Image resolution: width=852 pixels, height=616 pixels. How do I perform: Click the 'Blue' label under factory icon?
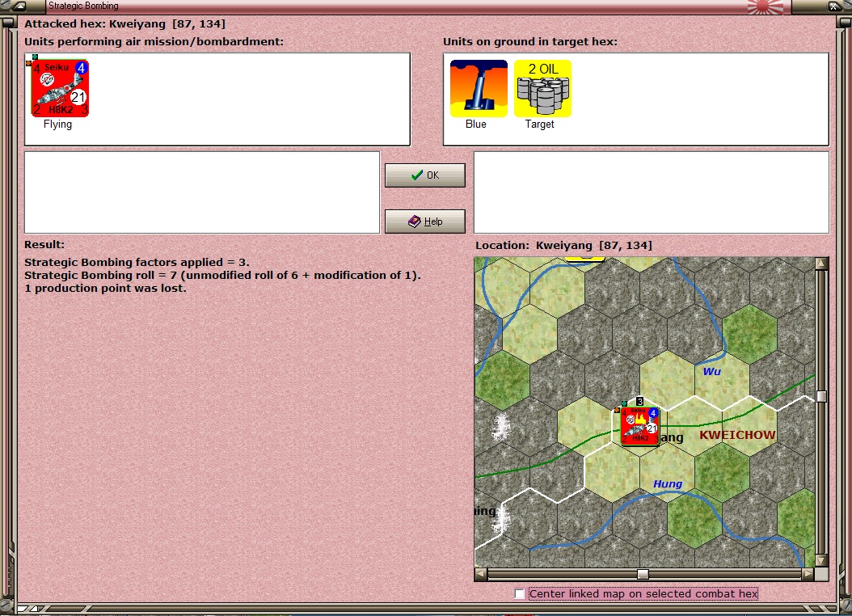[476, 124]
